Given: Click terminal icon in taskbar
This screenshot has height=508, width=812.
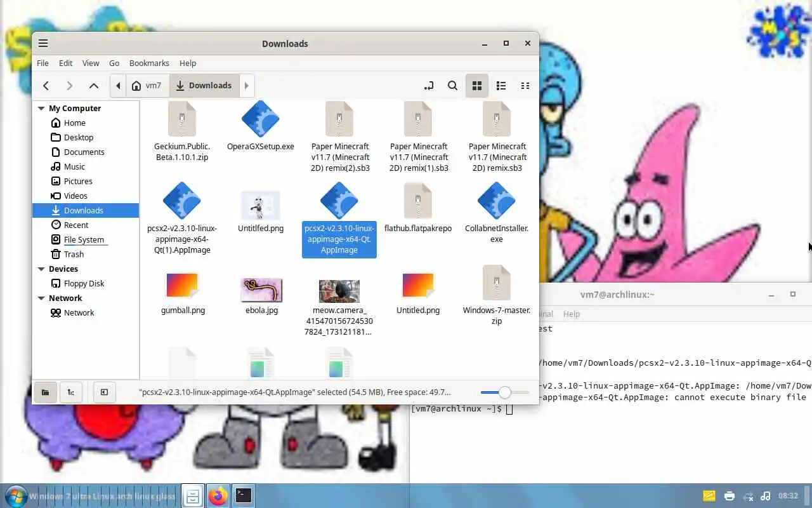Looking at the screenshot, I should (244, 496).
